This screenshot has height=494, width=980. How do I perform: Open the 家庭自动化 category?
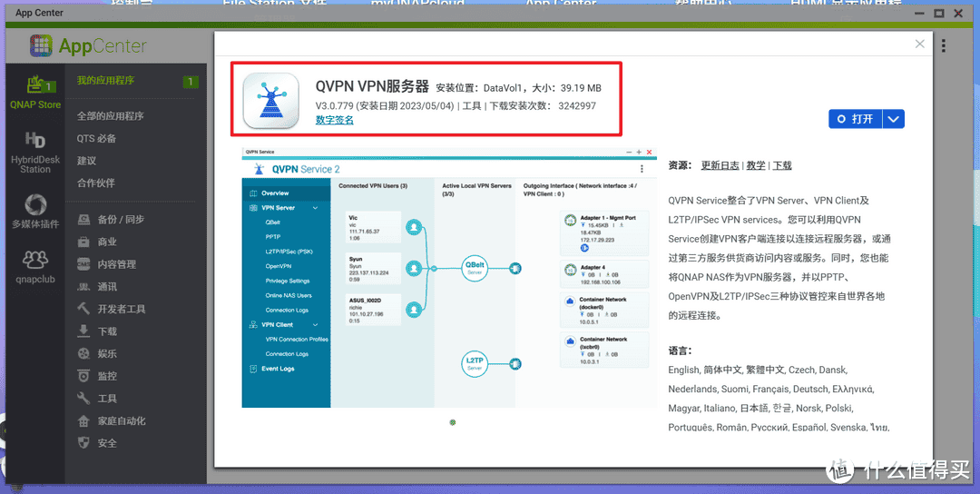(x=112, y=420)
